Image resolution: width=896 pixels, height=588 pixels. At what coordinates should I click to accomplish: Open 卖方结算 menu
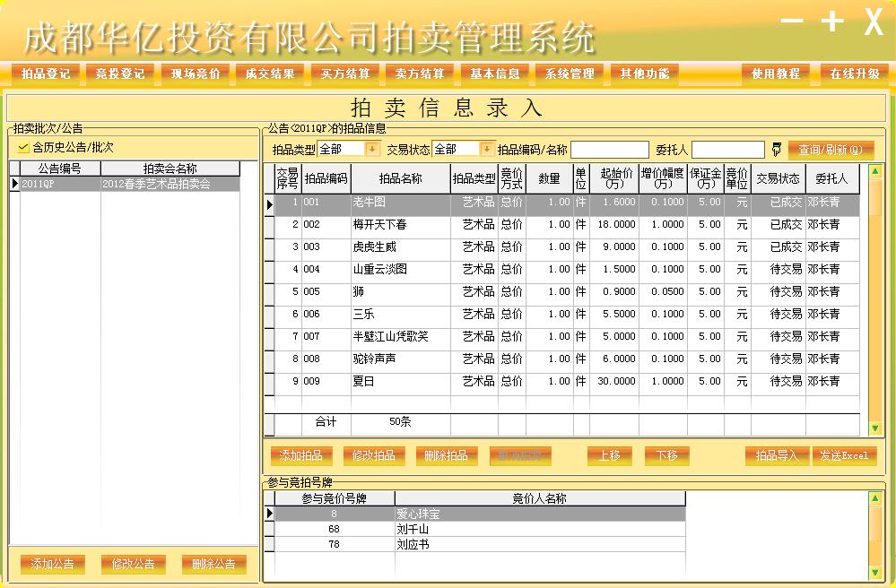pos(420,73)
